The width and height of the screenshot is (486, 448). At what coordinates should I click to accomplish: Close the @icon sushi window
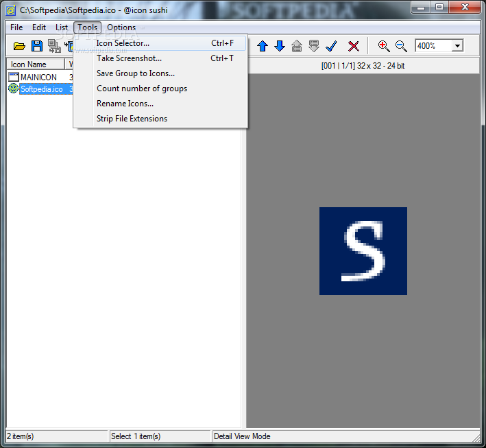pos(465,8)
